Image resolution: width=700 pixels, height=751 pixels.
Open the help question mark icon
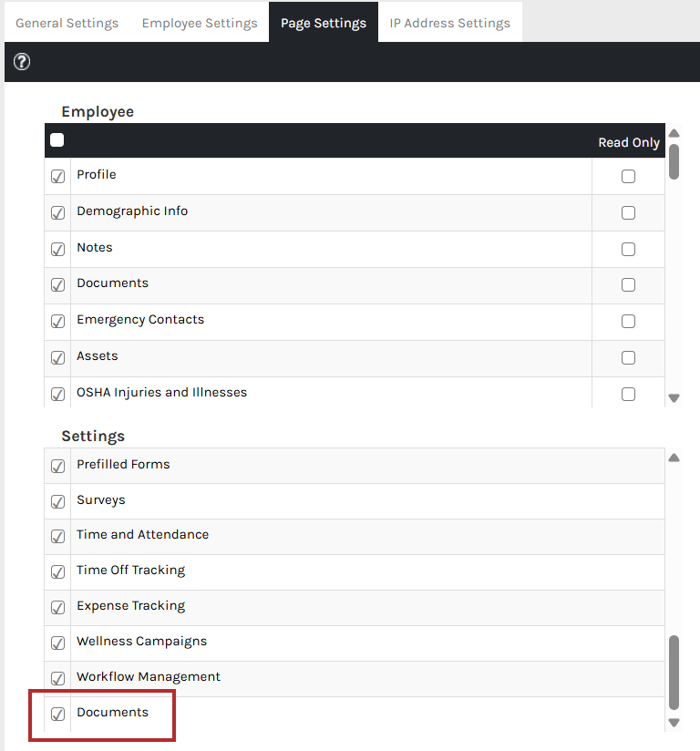coord(22,62)
